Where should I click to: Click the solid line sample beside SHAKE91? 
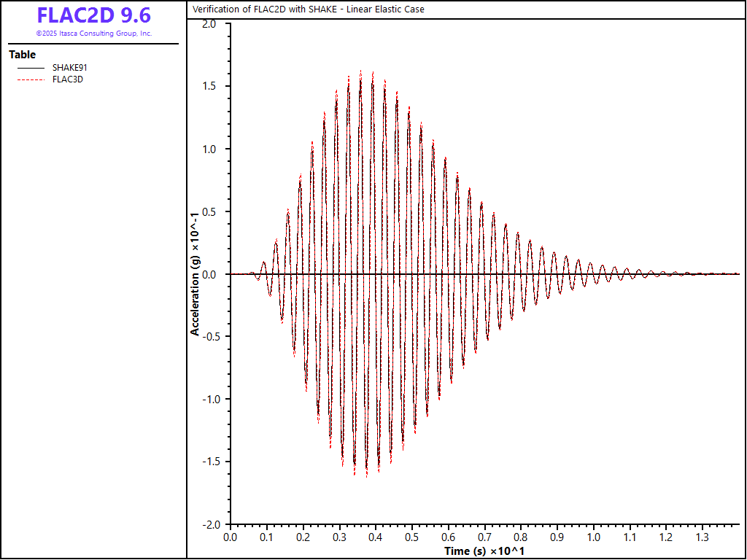point(31,68)
